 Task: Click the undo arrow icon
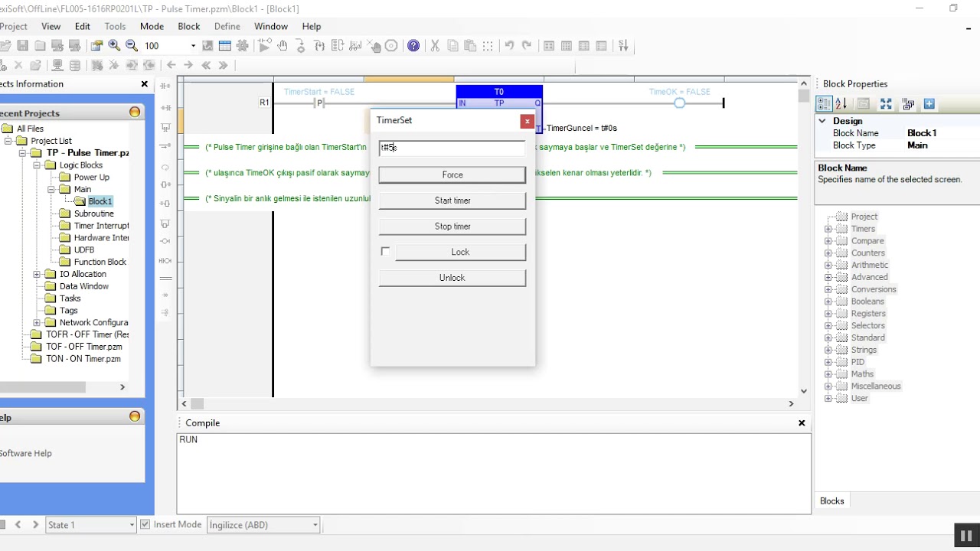(x=509, y=46)
